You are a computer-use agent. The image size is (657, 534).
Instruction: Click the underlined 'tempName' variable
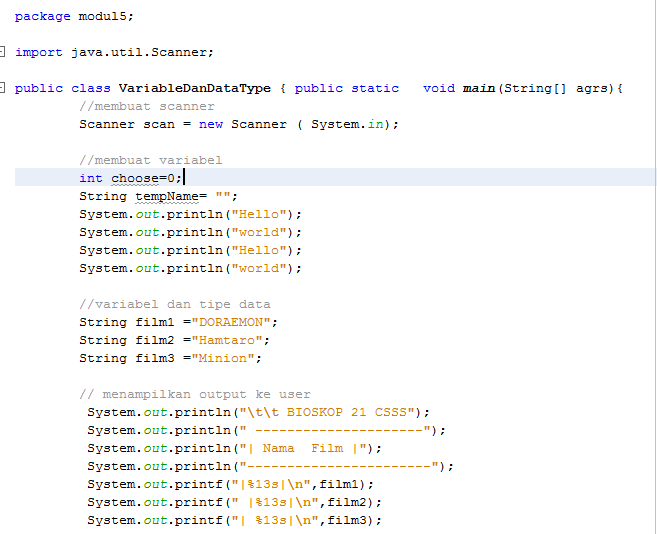[x=167, y=197]
